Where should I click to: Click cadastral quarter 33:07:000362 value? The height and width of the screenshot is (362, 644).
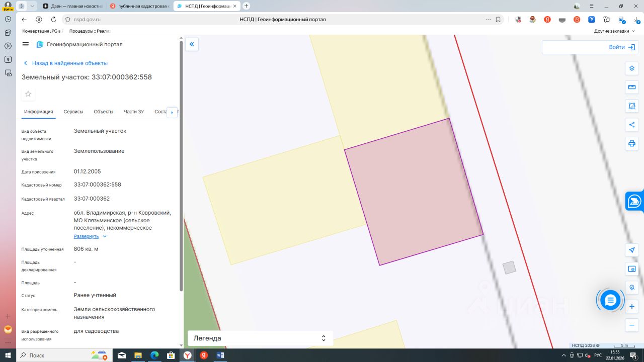pos(92,199)
